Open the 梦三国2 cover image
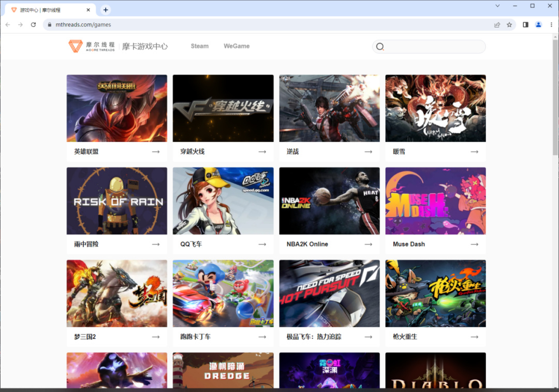 pos(117,294)
